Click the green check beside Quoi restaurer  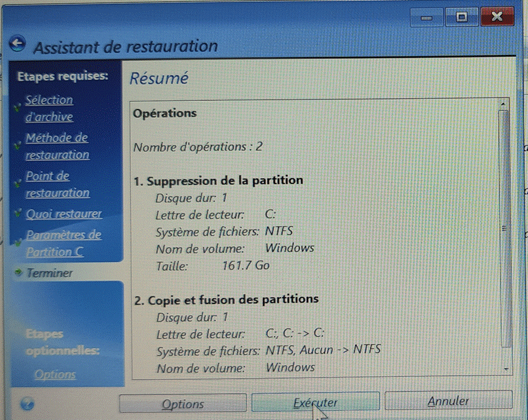[x=18, y=214]
